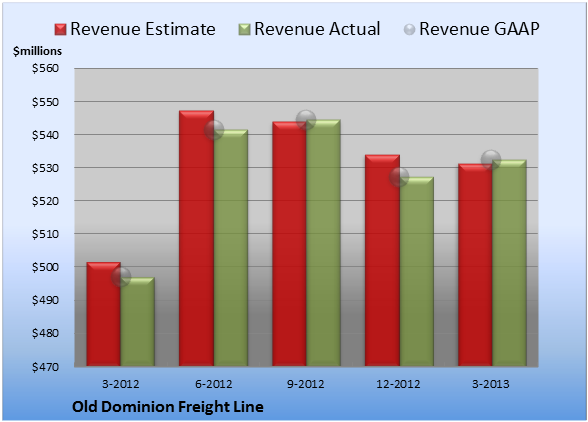Image resolution: width=588 pixels, height=422 pixels.
Task: Click the $550 axis value
Action: tap(45, 102)
